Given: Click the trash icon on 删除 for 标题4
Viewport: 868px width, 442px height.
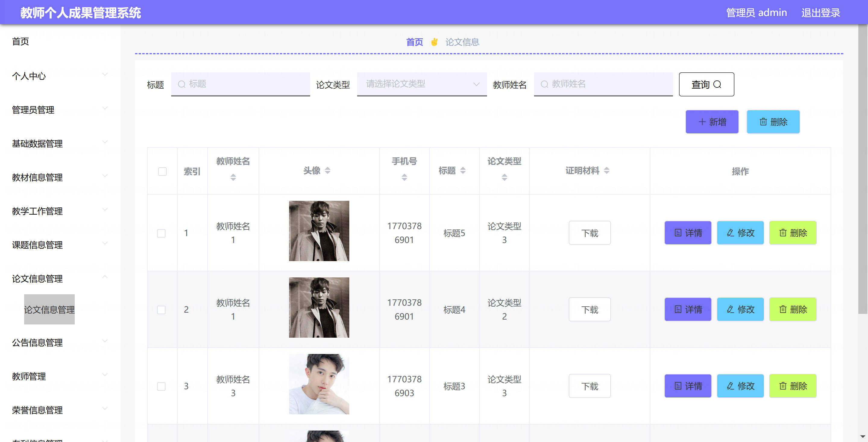Looking at the screenshot, I should point(783,309).
